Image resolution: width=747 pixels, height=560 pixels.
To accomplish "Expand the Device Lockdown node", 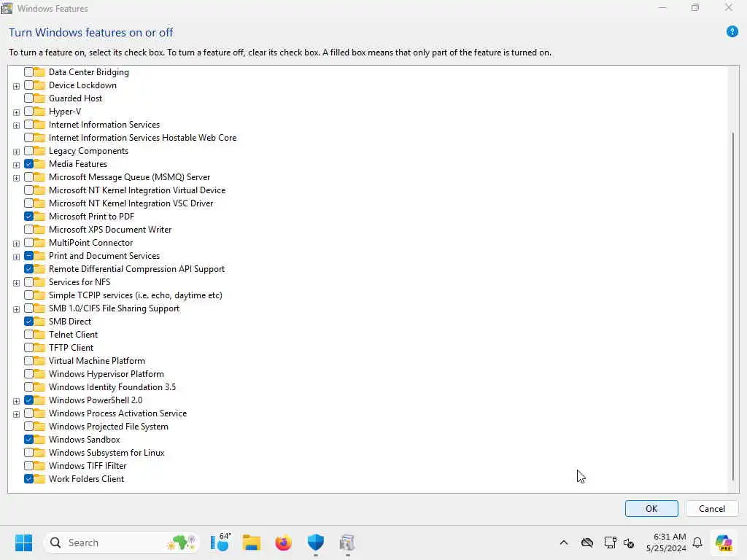I will 16,86.
